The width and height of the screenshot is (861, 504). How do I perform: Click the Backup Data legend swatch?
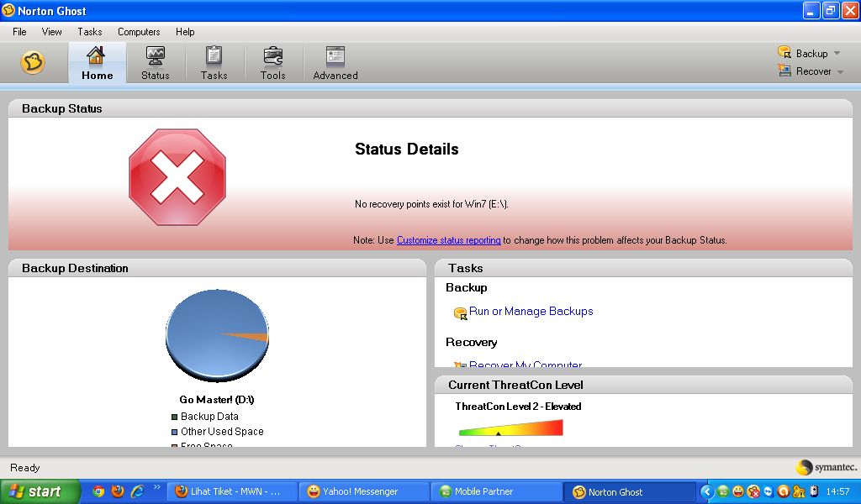coord(175,417)
